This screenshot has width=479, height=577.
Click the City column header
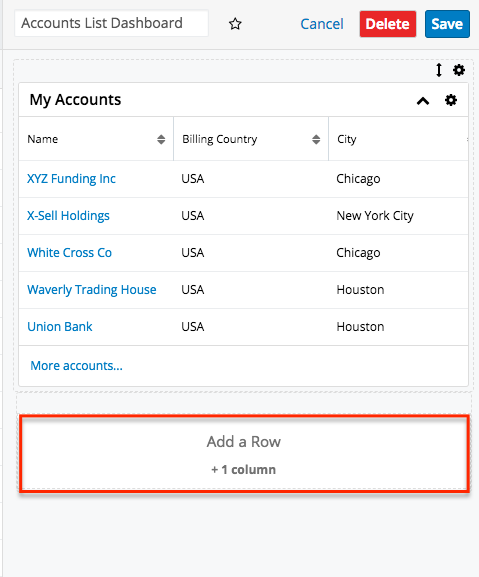click(x=347, y=139)
